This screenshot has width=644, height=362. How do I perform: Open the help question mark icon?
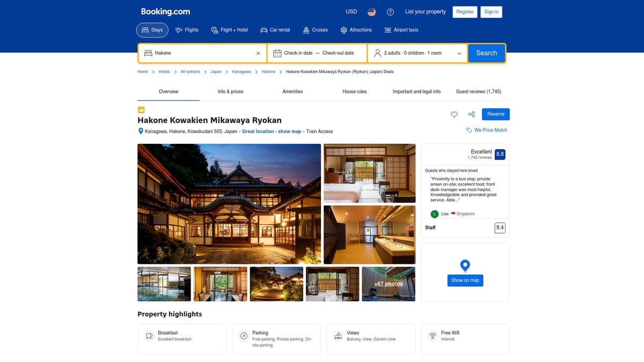[390, 11]
